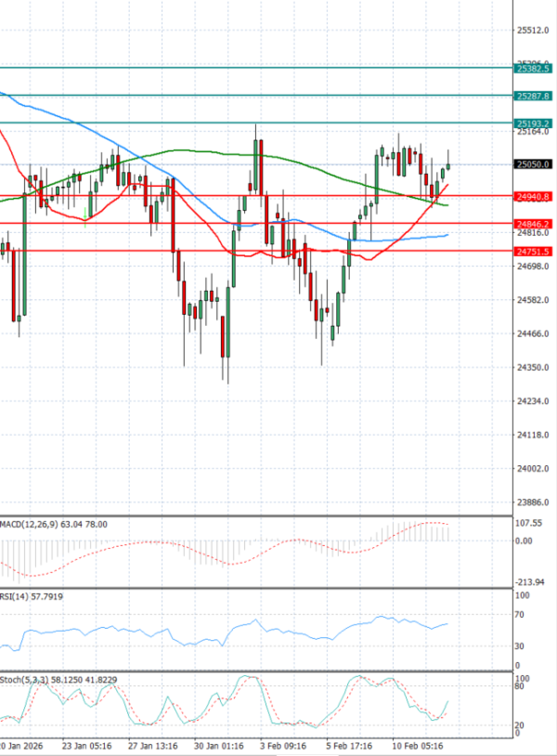Image resolution: width=557 pixels, height=756 pixels.
Task: Select the latest green candlestick on chart
Action: pyautogui.click(x=448, y=166)
